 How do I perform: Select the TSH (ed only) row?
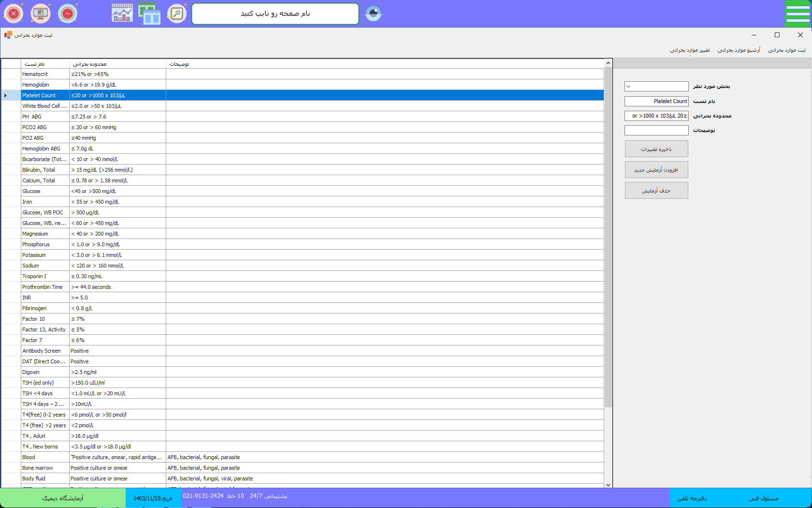click(303, 383)
